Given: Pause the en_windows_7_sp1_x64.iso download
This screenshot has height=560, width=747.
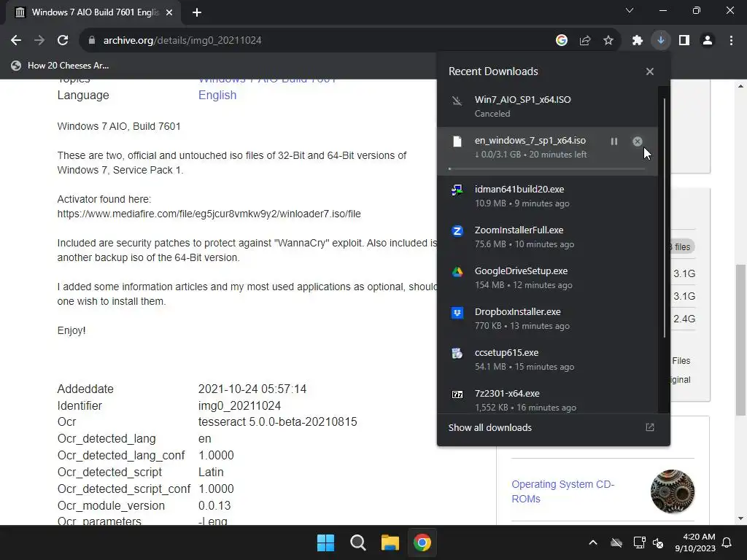Looking at the screenshot, I should click(x=614, y=141).
